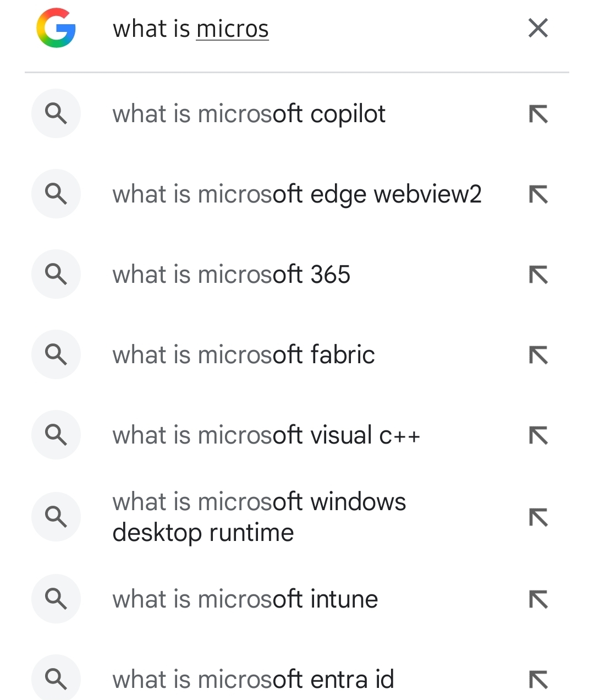Click magnifier icon beside "microsoft 365"
The height and width of the screenshot is (700, 594).
56,274
